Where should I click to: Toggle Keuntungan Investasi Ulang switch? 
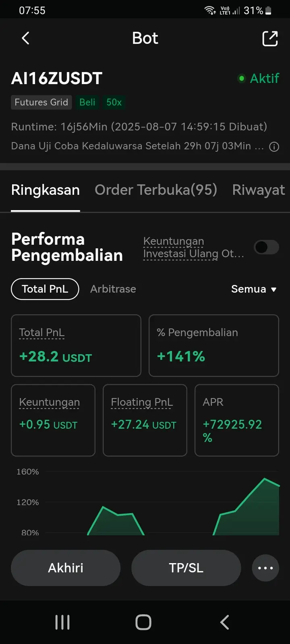[x=266, y=247]
